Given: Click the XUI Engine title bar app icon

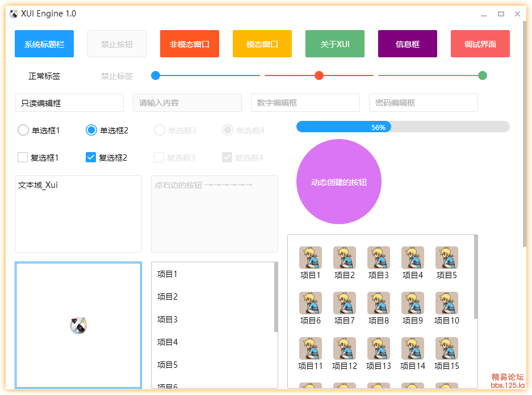Looking at the screenshot, I should pyautogui.click(x=14, y=14).
